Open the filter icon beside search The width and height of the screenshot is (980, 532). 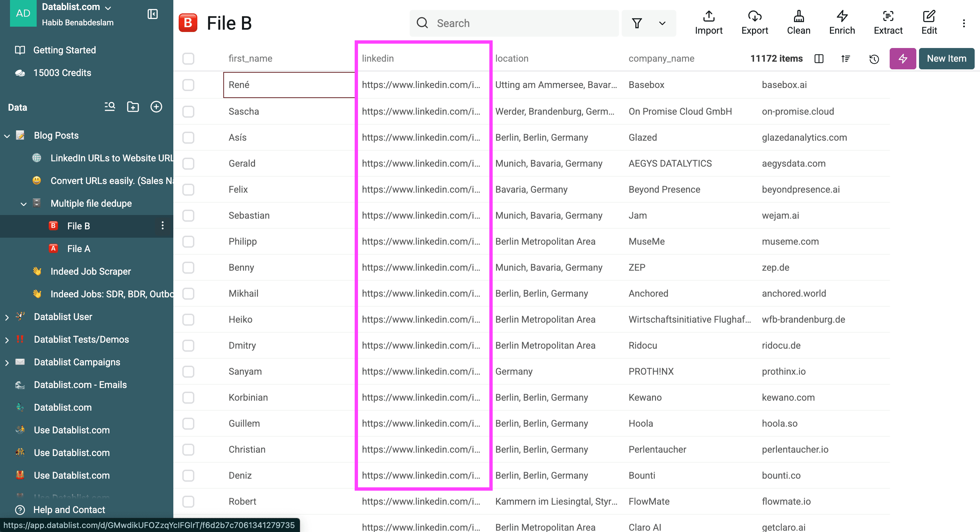pos(637,23)
